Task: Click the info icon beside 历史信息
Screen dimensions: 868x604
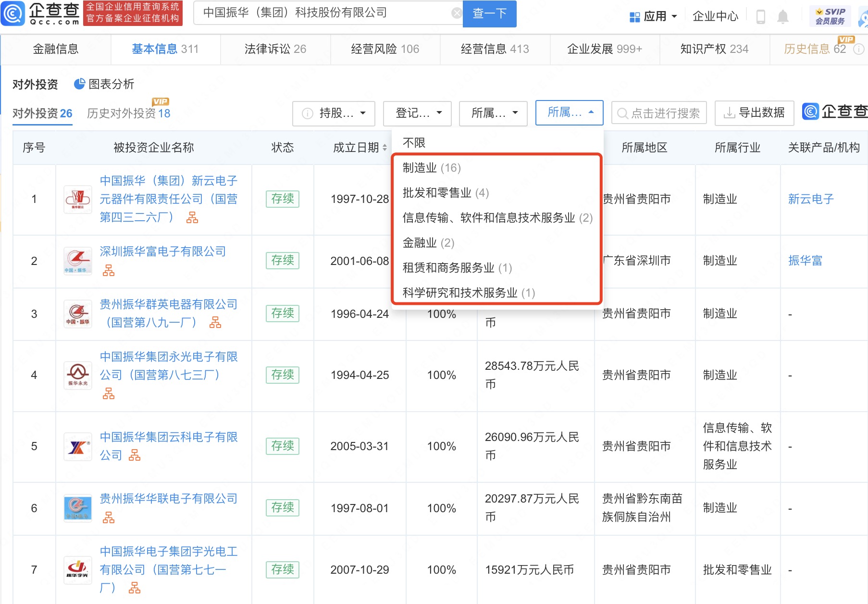Action: click(858, 49)
